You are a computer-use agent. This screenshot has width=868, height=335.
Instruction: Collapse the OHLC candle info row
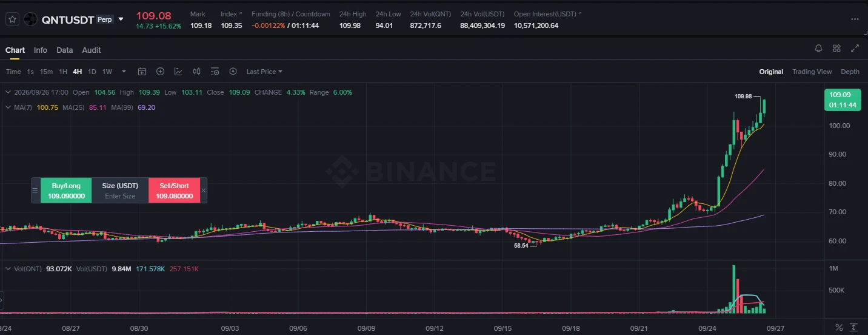[8, 92]
